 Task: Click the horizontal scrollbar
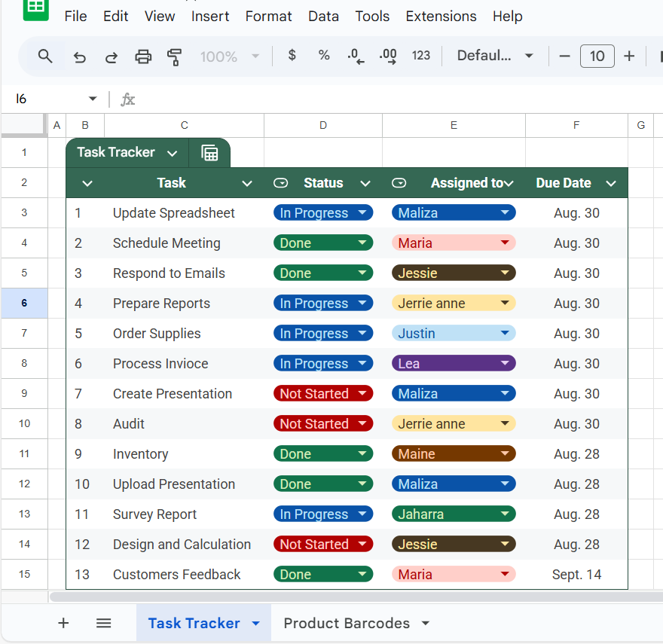coord(356,597)
